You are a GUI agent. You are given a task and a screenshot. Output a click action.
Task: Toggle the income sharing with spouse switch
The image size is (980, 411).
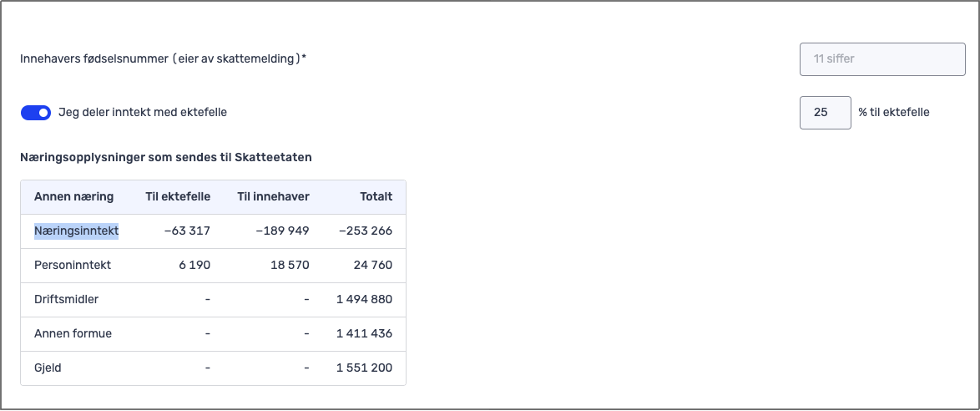36,113
